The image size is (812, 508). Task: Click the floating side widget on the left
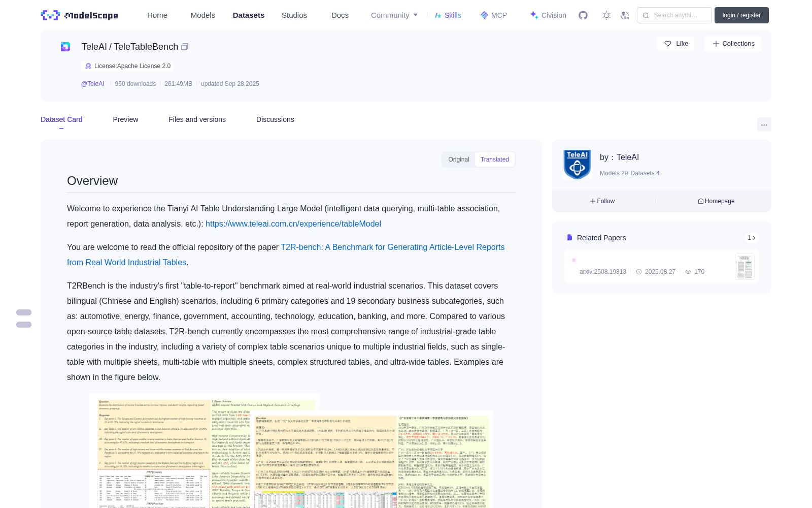pyautogui.click(x=24, y=319)
